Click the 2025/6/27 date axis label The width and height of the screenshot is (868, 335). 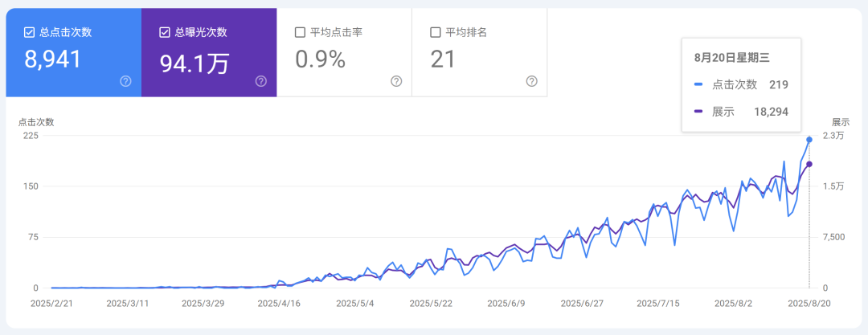(x=583, y=304)
